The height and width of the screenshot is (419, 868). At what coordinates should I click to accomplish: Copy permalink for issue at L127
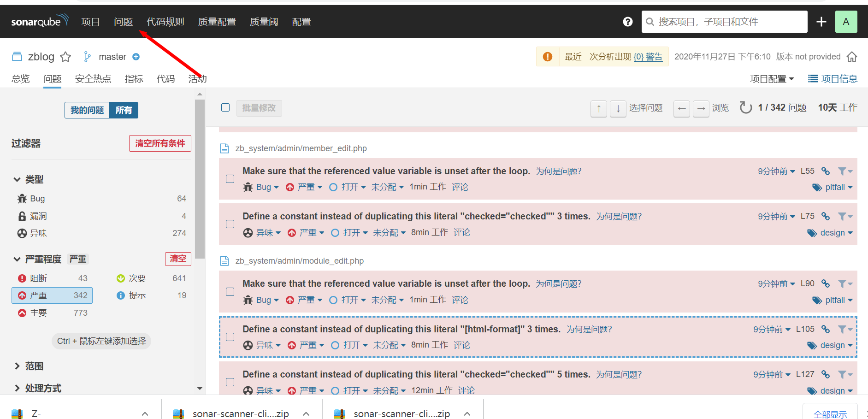coord(826,374)
